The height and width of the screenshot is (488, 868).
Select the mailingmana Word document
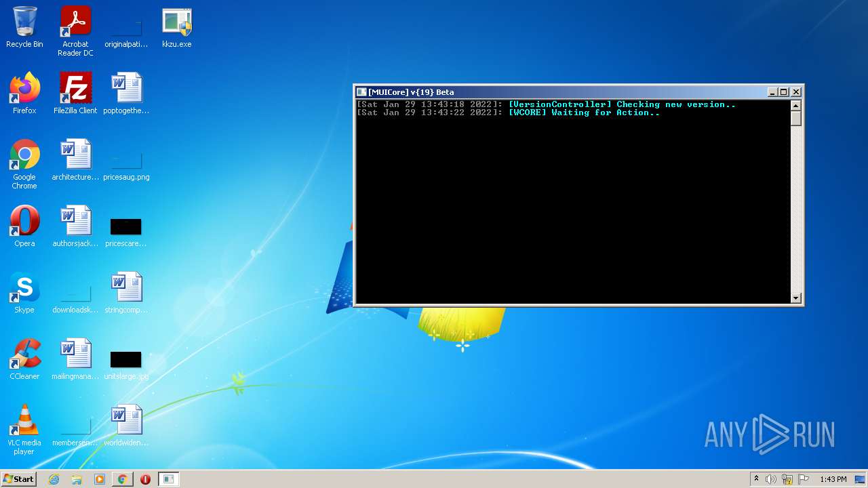pyautogui.click(x=75, y=360)
